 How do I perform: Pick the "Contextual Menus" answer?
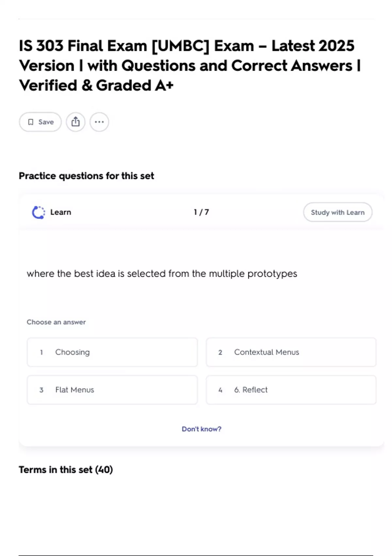(291, 352)
